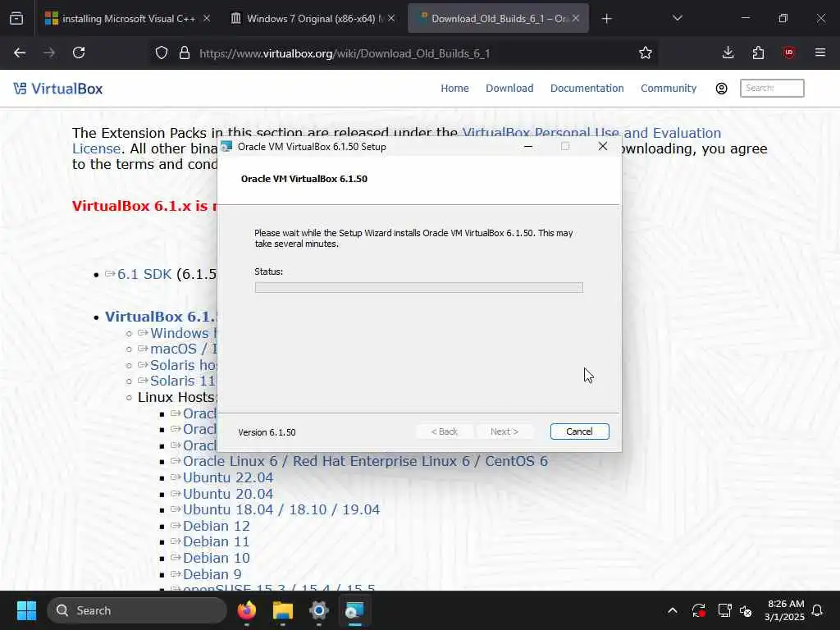Click the taskbar Search box
840x630 pixels.
(x=137, y=610)
